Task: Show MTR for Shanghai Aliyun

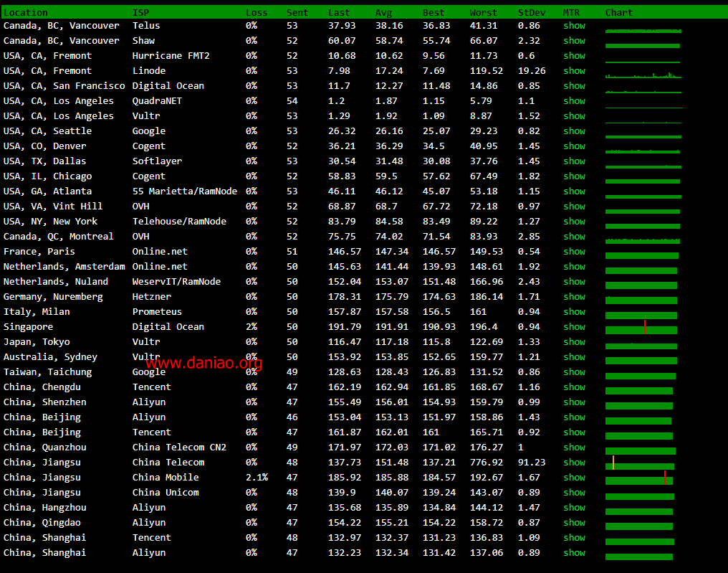Action: (x=575, y=552)
